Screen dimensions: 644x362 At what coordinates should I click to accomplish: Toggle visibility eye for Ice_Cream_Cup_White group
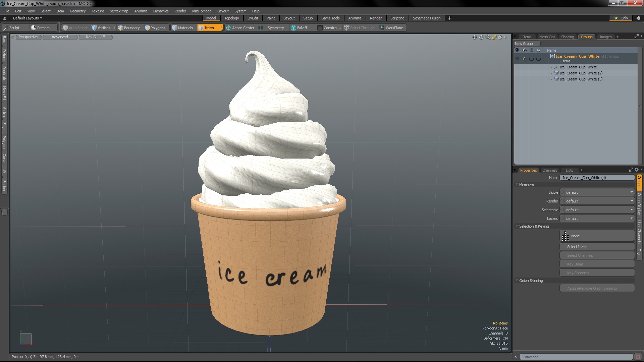tap(517, 59)
